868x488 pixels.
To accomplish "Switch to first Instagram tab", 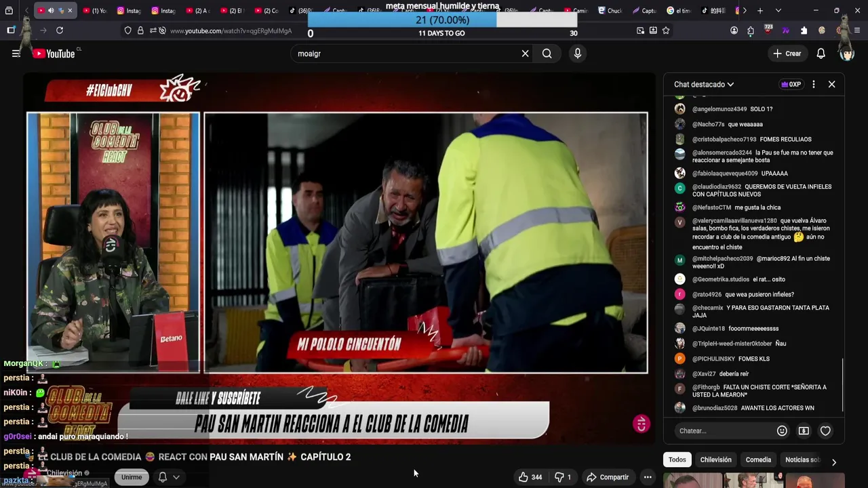I will pos(129,10).
